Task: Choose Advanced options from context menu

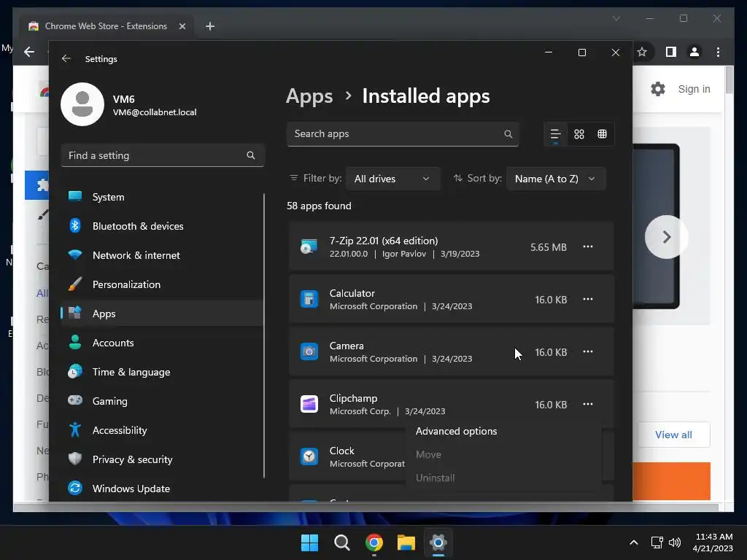Action: [x=457, y=431]
